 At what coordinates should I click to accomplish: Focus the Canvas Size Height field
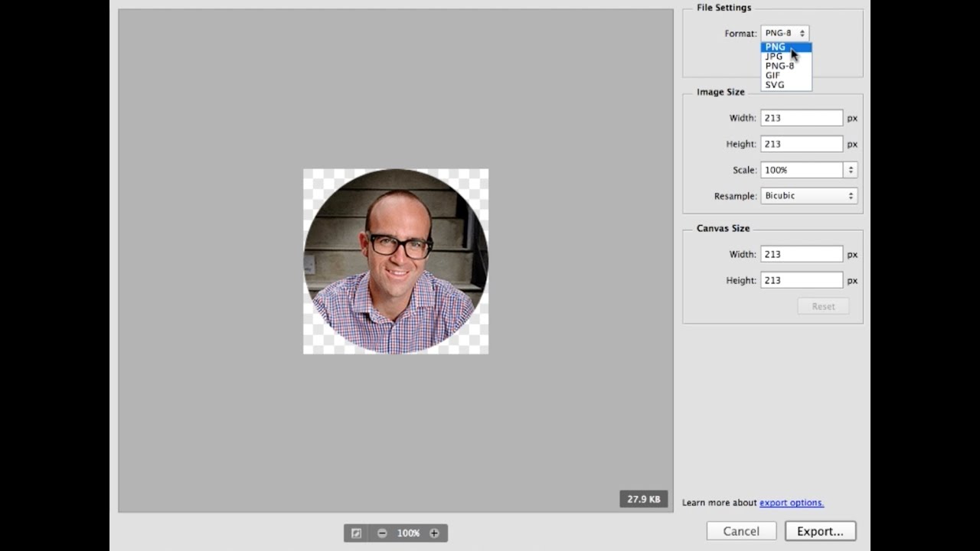(801, 280)
